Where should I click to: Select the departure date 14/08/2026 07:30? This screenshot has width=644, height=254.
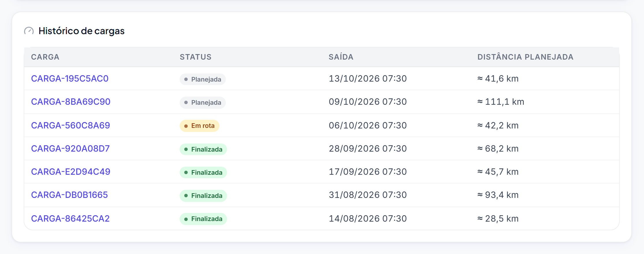tap(368, 219)
